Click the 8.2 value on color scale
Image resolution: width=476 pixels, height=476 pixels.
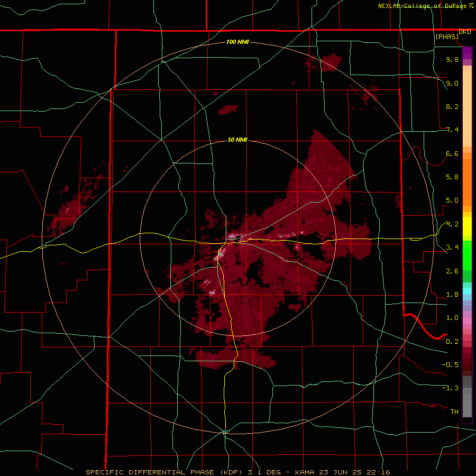452,106
